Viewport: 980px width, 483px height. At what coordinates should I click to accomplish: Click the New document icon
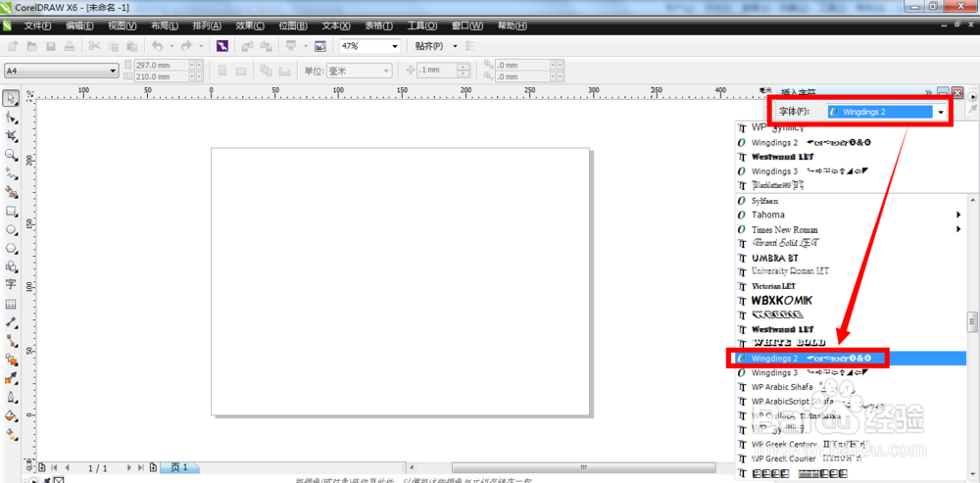click(x=12, y=46)
